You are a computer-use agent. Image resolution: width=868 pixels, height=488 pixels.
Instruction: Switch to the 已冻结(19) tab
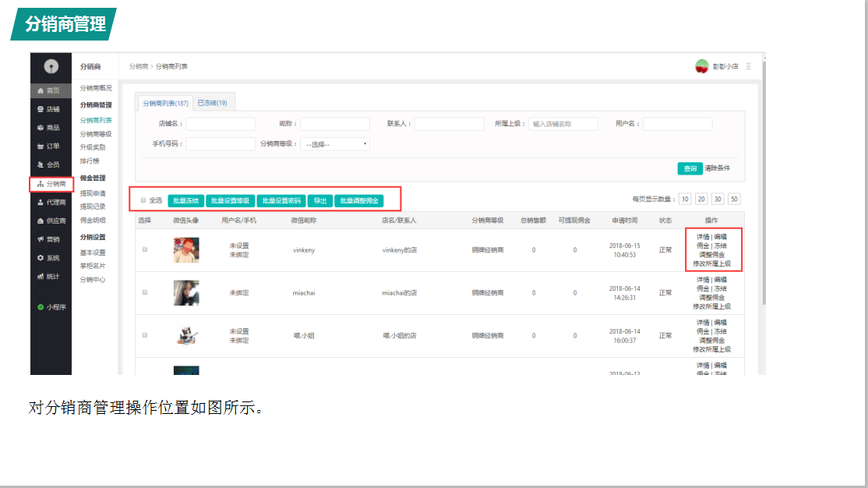[212, 103]
